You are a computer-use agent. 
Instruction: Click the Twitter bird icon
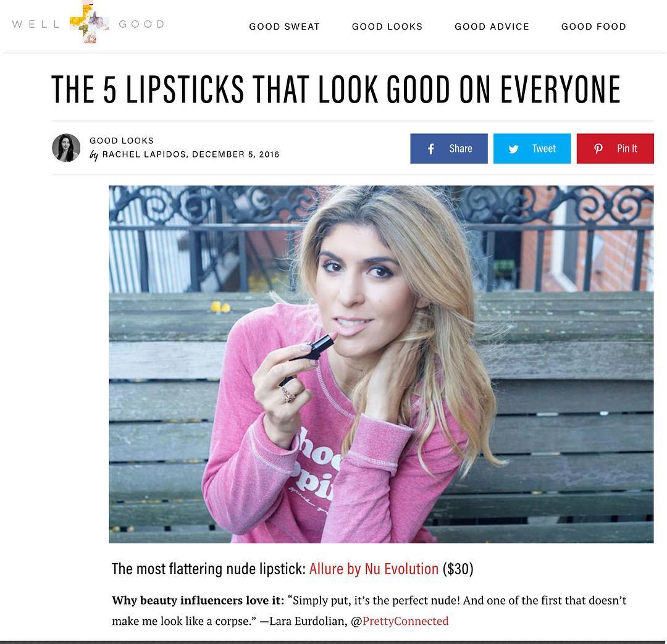[x=513, y=149]
